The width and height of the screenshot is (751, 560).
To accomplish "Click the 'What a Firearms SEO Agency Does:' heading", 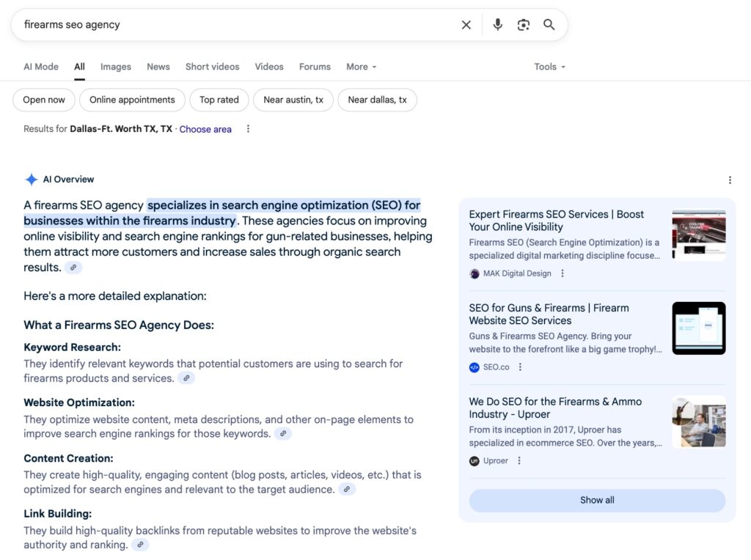I will [x=119, y=325].
